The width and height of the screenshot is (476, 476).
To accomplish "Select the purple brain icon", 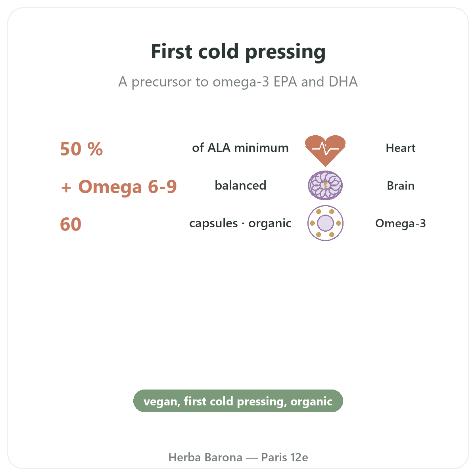I will (x=325, y=185).
